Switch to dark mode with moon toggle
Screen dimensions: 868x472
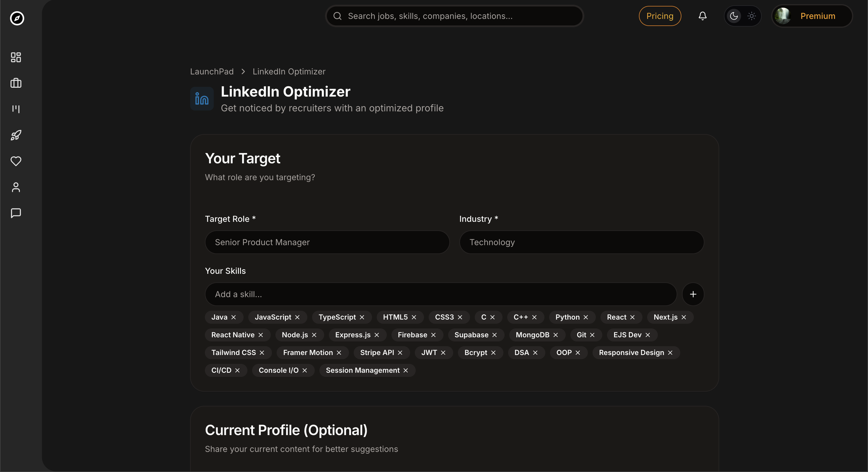coord(734,16)
